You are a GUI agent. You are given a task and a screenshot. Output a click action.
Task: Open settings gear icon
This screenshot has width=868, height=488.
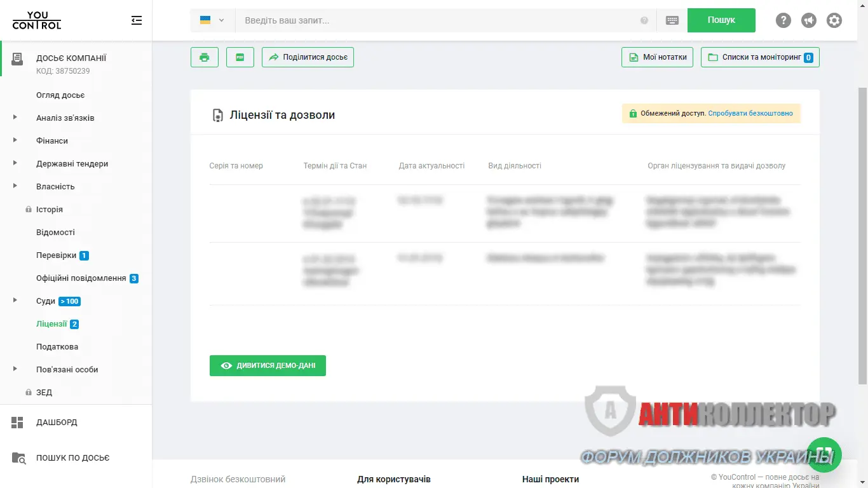834,20
